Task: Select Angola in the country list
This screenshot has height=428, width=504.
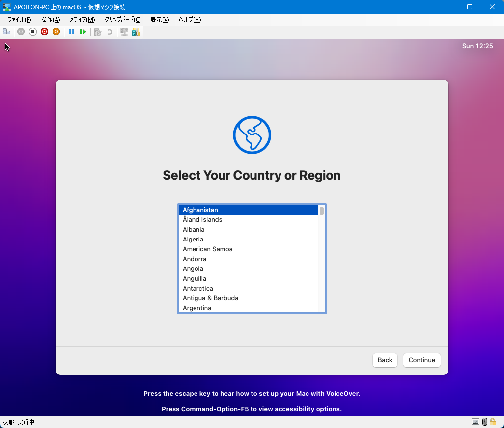Action: tap(248, 269)
